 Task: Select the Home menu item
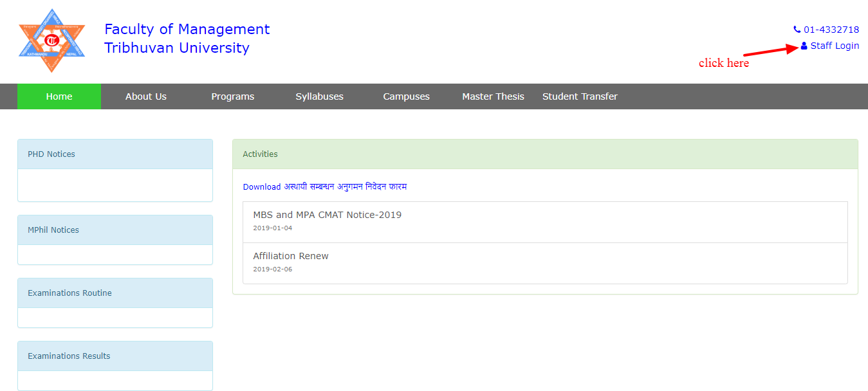pyautogui.click(x=59, y=96)
